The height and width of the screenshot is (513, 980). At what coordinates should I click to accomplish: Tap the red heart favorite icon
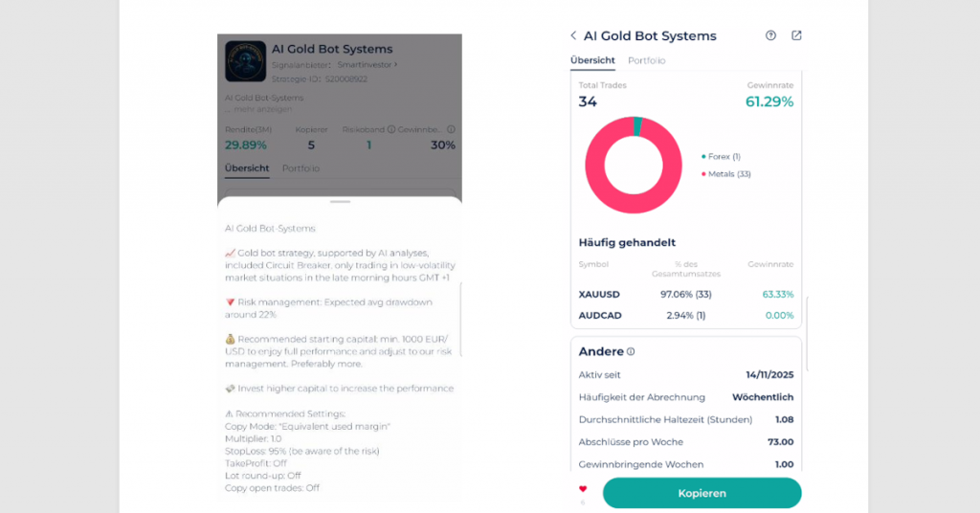click(x=583, y=489)
